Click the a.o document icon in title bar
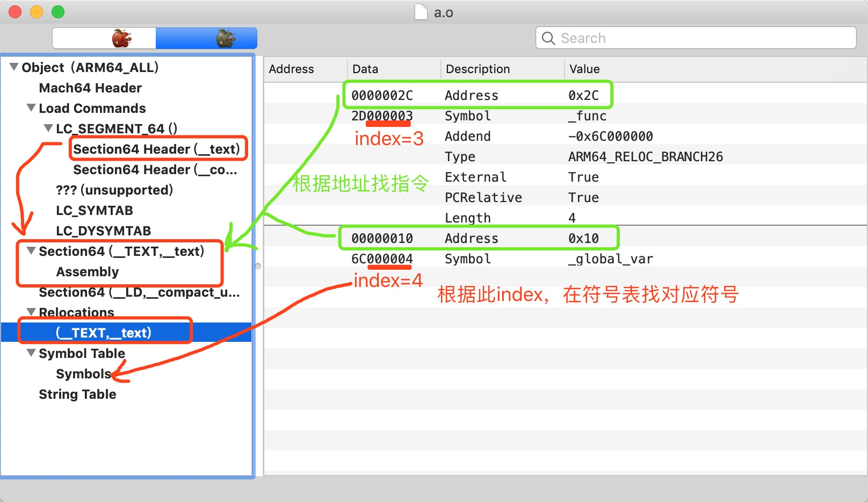This screenshot has height=502, width=868. coord(421,12)
